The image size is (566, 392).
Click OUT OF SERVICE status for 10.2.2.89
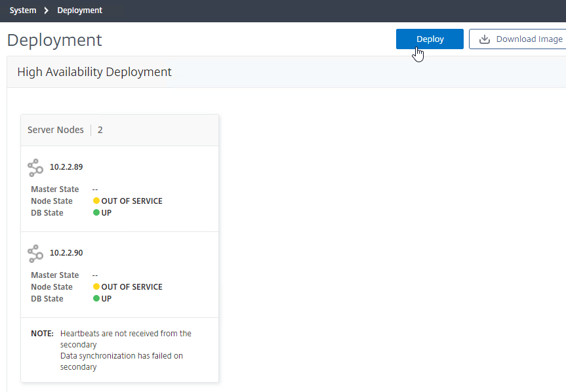click(132, 201)
